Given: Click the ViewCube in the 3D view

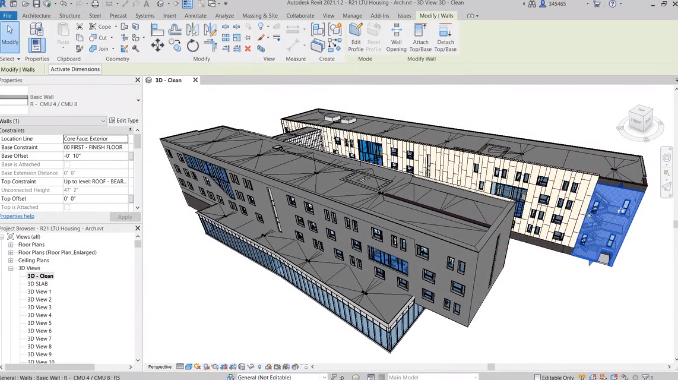Looking at the screenshot, I should tap(640, 122).
